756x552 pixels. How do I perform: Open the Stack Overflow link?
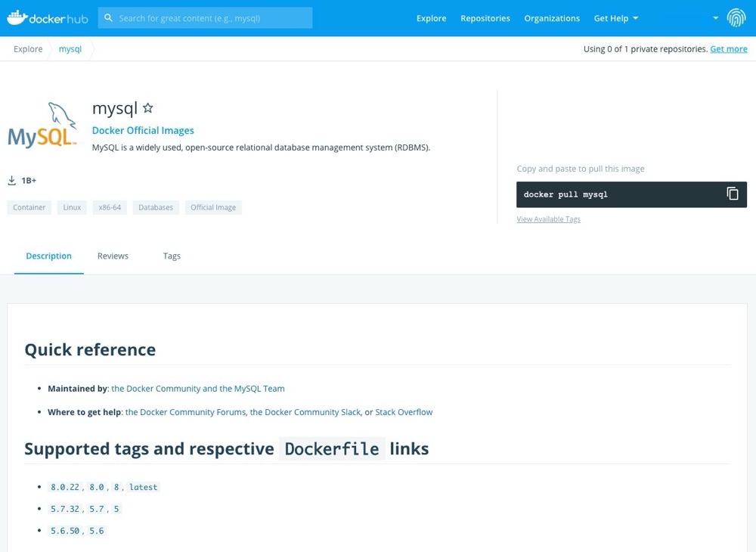pos(404,412)
